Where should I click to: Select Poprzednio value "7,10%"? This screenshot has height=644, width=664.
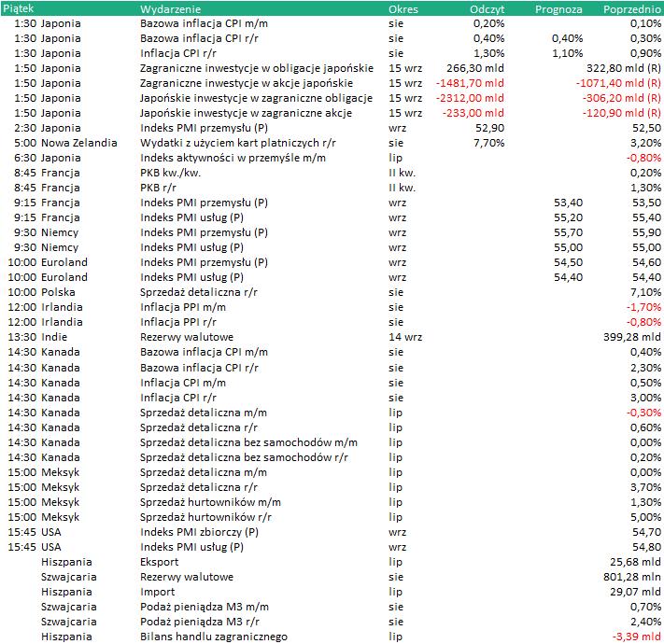click(645, 292)
